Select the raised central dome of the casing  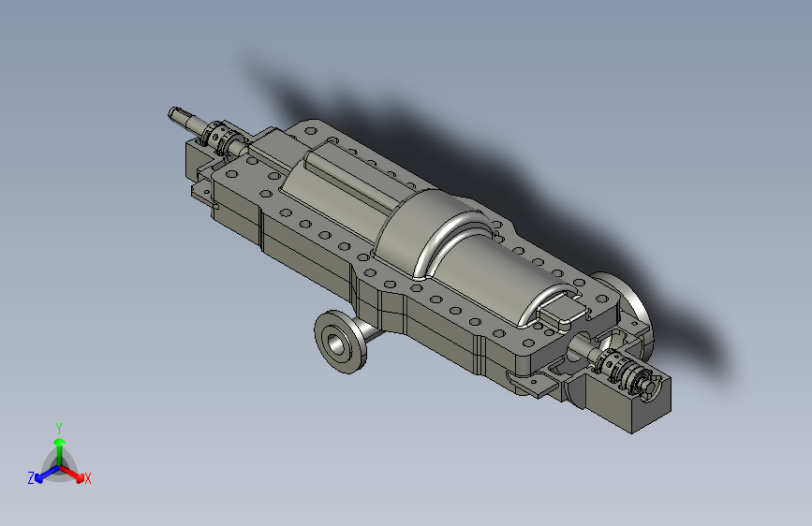coord(435,232)
